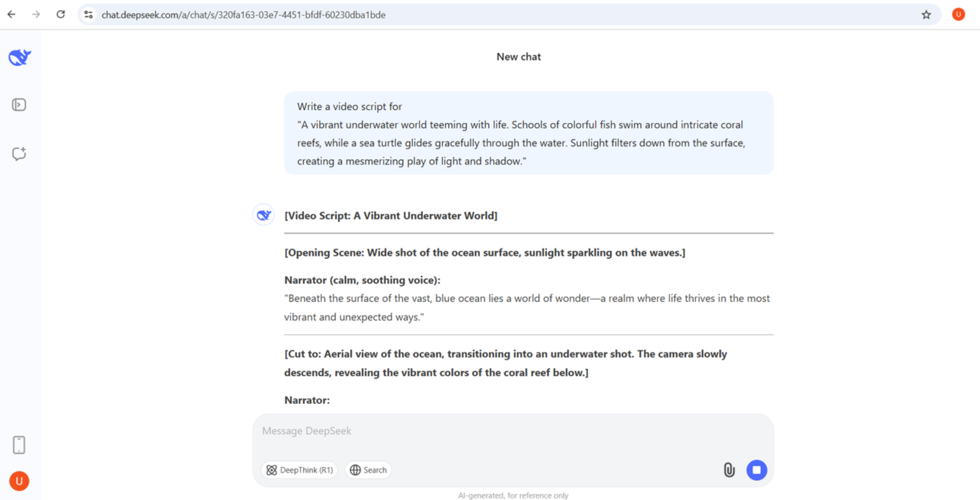Click the browser address bar
The height and width of the screenshot is (500, 980).
point(309,14)
